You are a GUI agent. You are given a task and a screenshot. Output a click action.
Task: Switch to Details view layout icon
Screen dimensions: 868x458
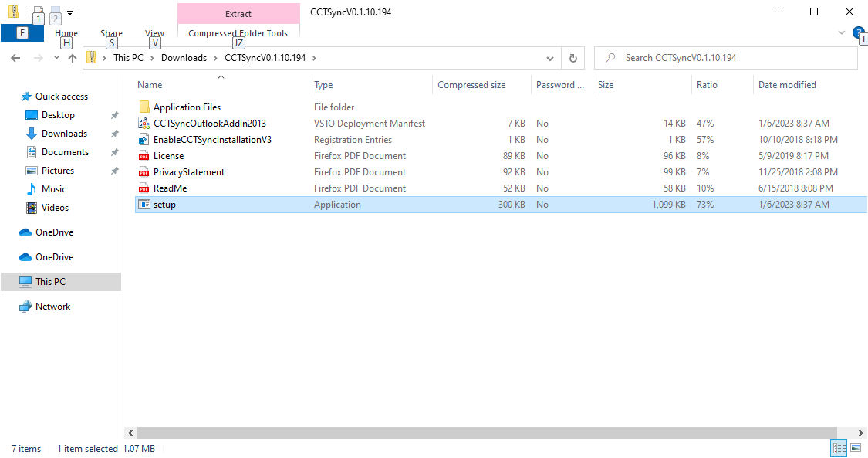pos(839,448)
